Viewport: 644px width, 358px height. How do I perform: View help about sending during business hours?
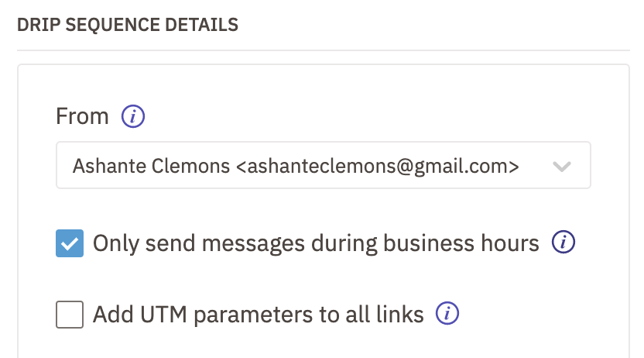[563, 242]
